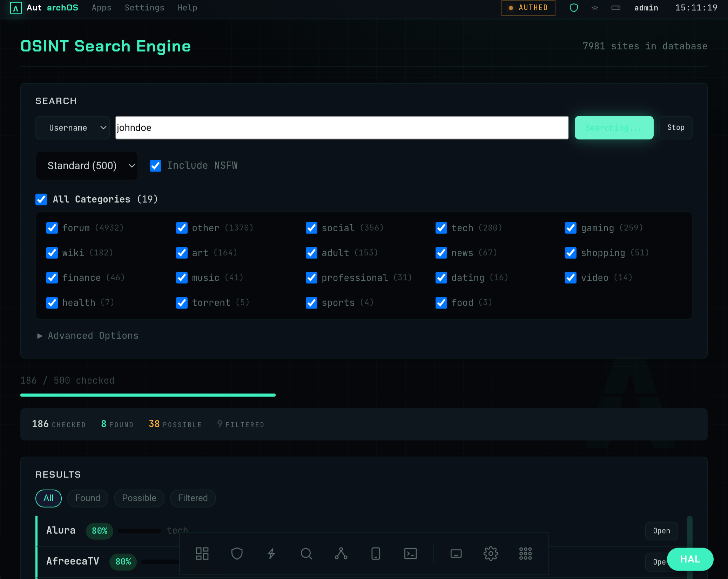
Task: Expand Advanced Options
Action: coord(88,336)
